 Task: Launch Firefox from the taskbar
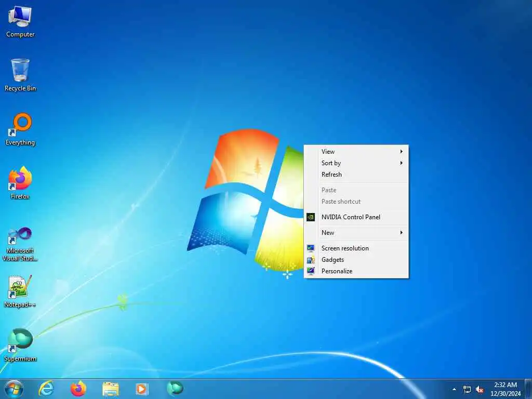(78, 389)
